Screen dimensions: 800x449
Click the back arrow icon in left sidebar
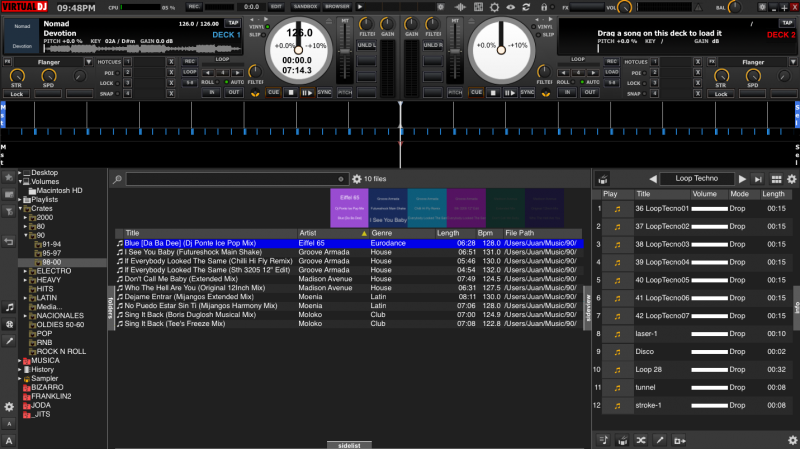[x=9, y=241]
